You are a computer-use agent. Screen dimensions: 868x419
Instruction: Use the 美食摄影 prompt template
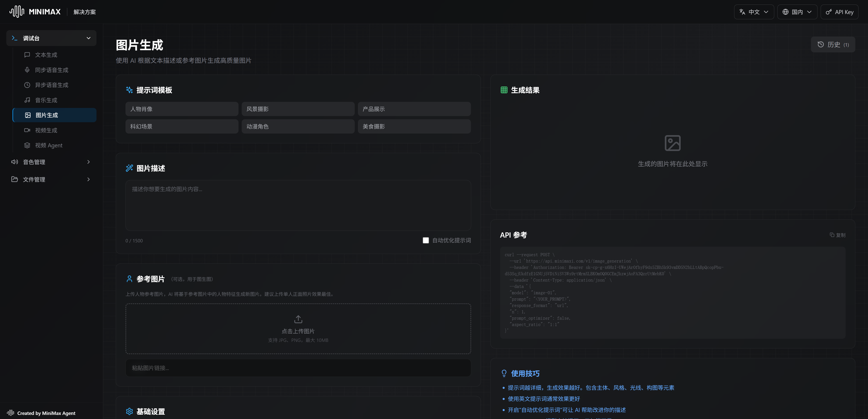click(x=414, y=126)
